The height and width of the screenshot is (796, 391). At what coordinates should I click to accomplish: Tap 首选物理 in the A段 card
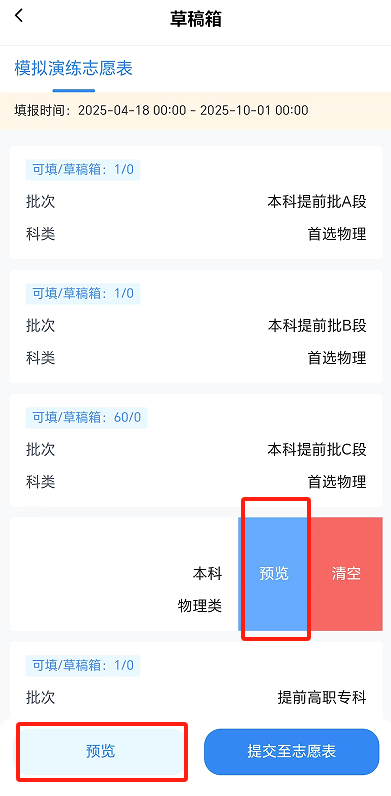pyautogui.click(x=337, y=234)
